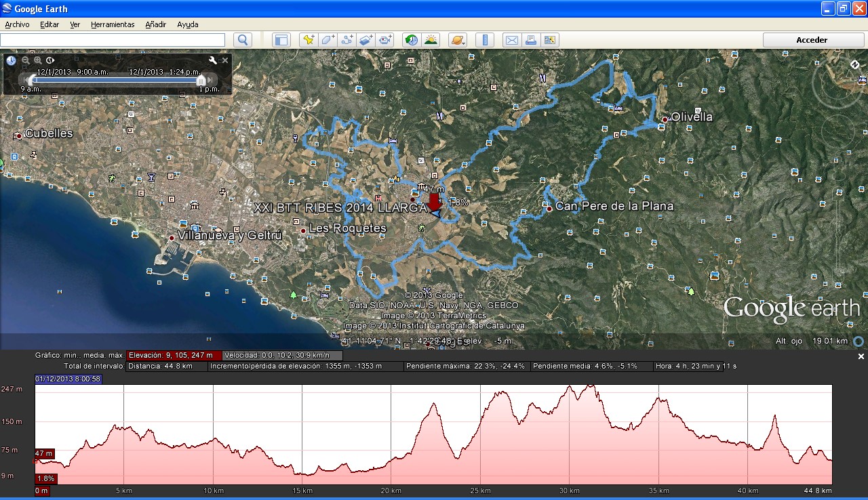
Task: Click into the search input field
Action: (x=112, y=40)
